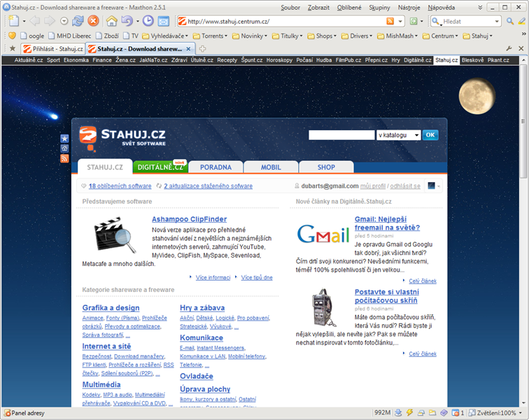Screen dimensions: 529x420
Task: Click the purple book icon in status bar
Action: point(444,412)
